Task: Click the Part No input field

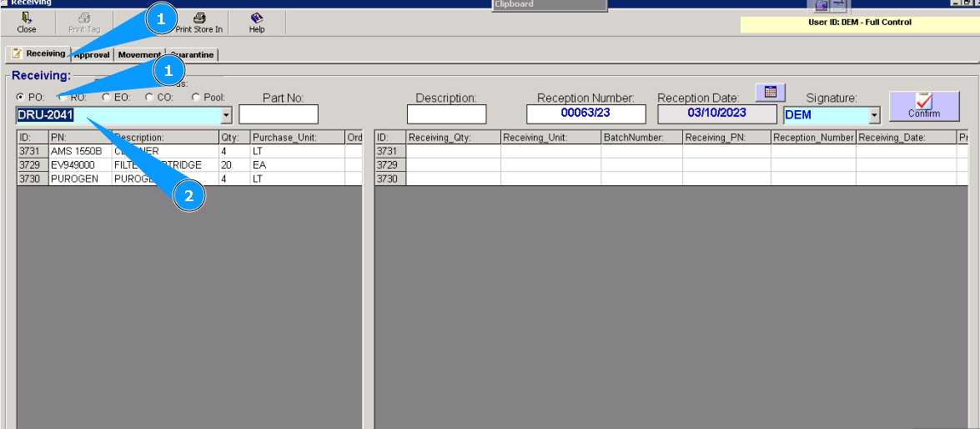Action: [279, 114]
